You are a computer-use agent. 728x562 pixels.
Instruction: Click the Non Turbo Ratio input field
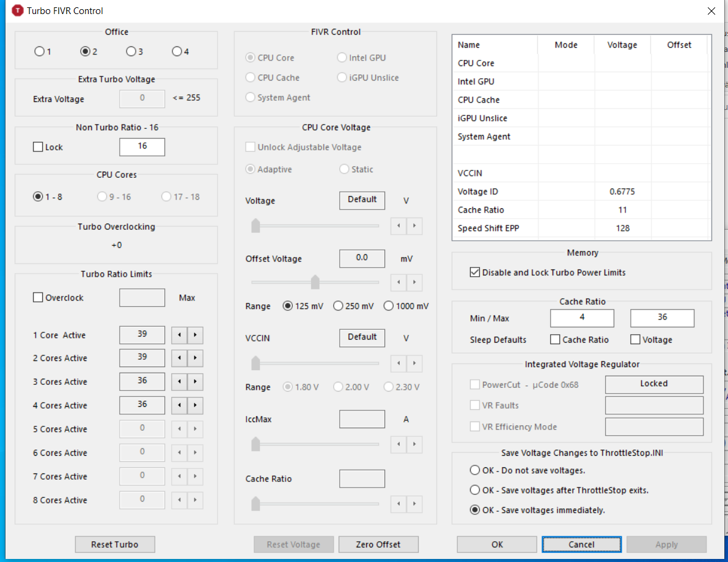point(142,147)
